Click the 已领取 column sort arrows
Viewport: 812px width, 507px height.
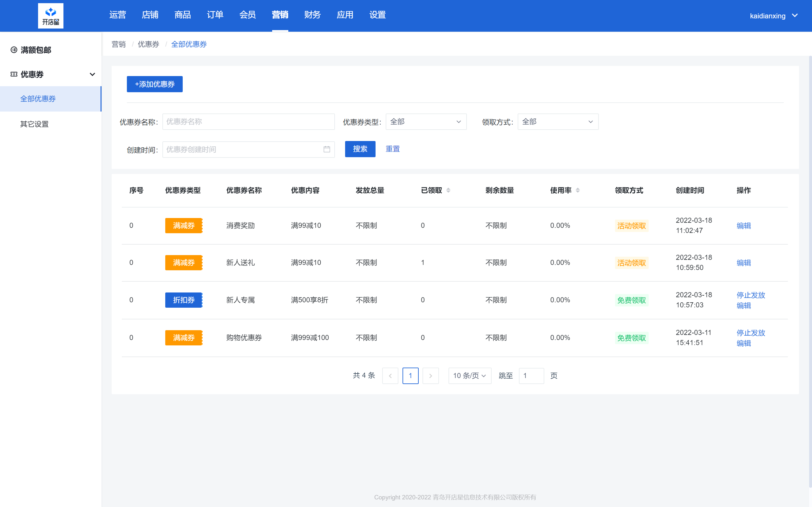tap(448, 190)
